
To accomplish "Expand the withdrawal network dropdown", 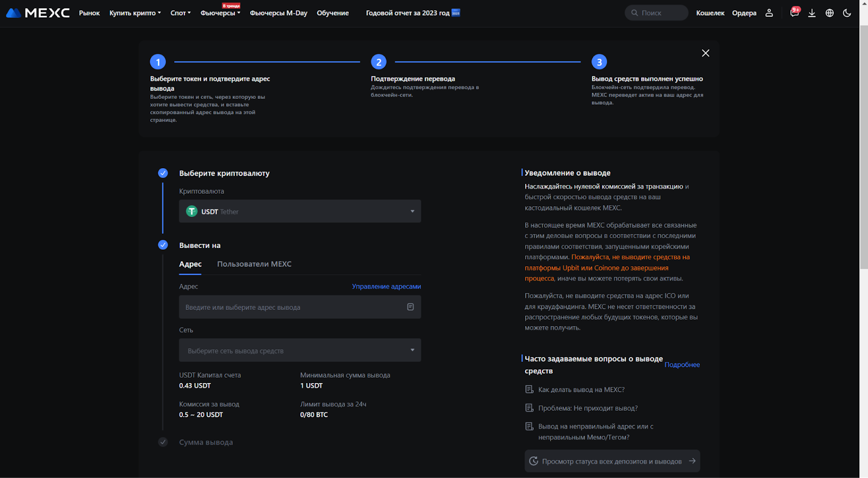I will coord(299,350).
